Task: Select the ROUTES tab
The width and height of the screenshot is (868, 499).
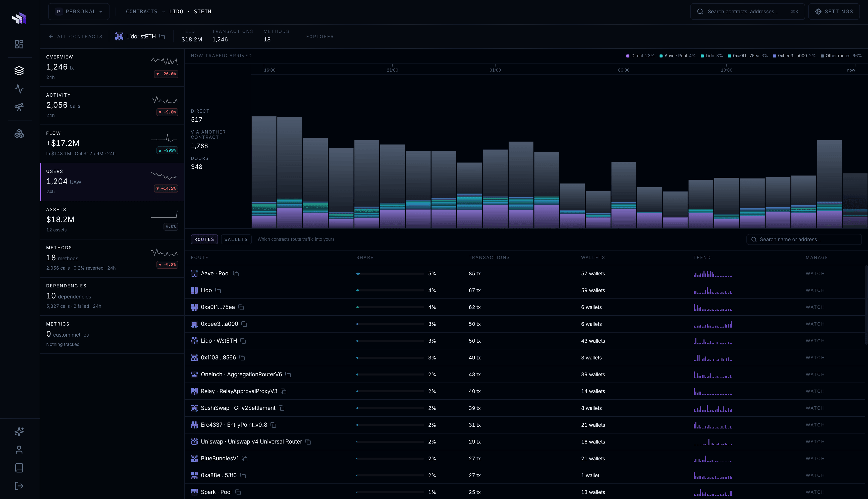Action: [204, 239]
